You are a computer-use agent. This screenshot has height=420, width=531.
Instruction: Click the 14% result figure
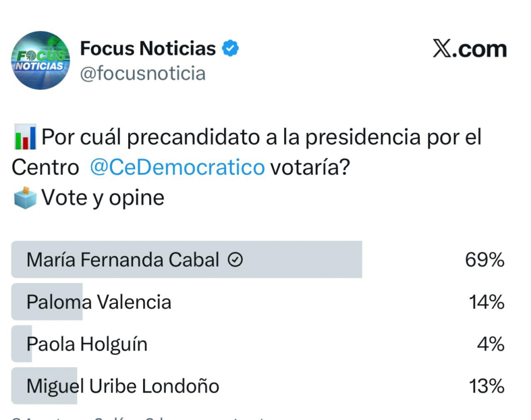tap(486, 302)
